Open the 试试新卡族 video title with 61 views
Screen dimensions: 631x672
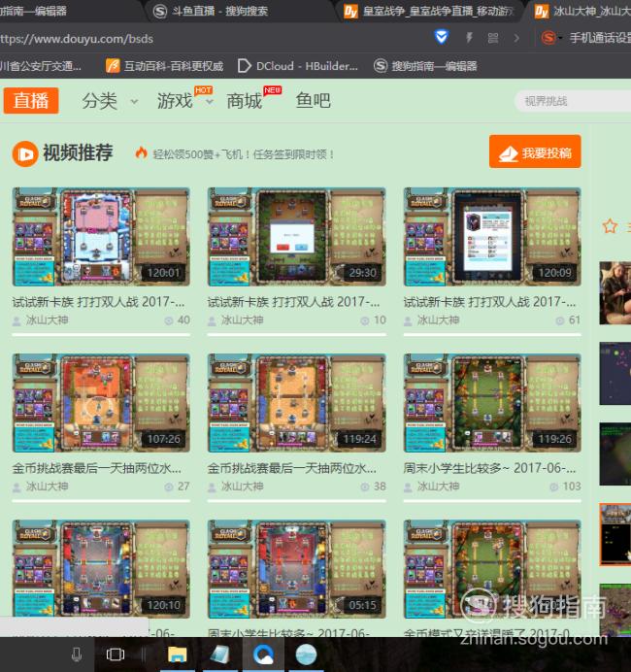click(x=489, y=302)
